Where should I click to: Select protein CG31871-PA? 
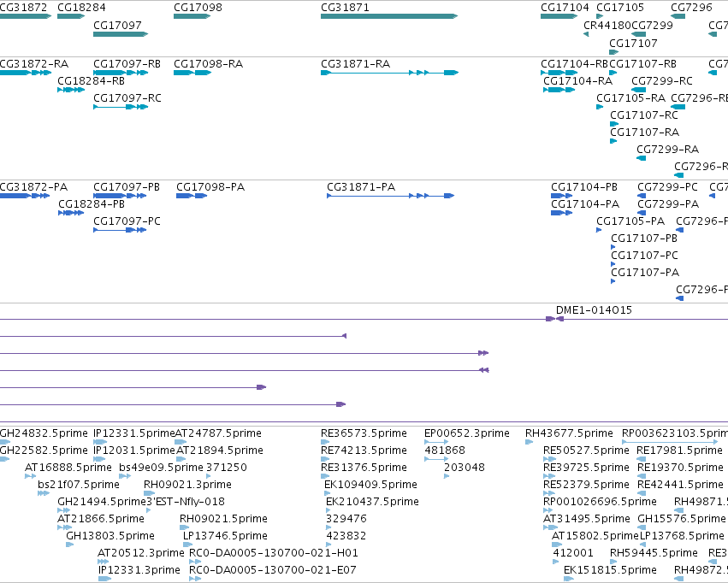pos(390,197)
